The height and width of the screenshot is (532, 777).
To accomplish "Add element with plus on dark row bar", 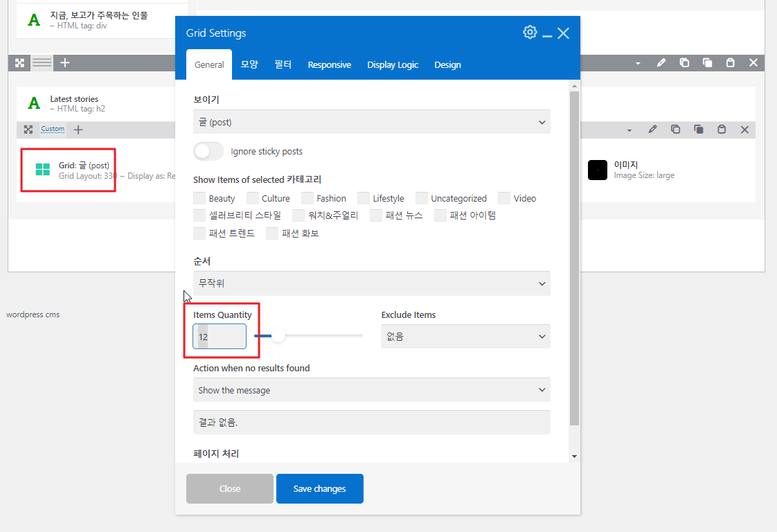I will click(65, 63).
